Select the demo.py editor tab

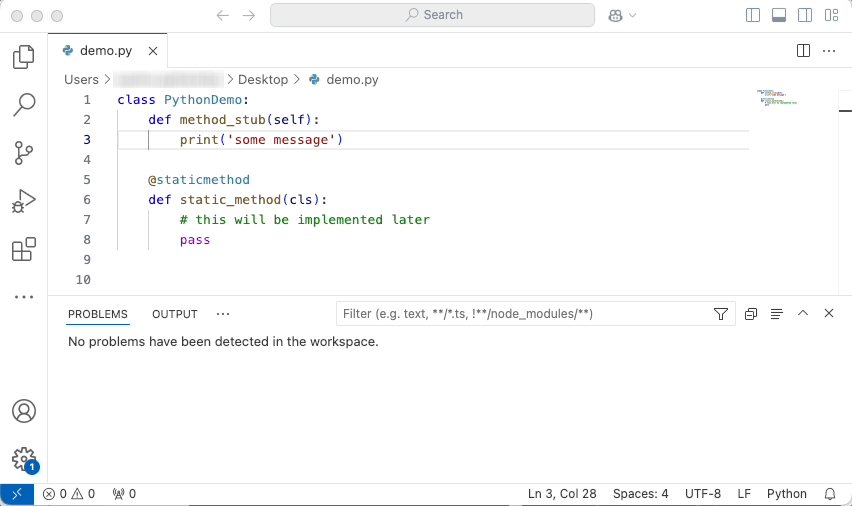(105, 51)
